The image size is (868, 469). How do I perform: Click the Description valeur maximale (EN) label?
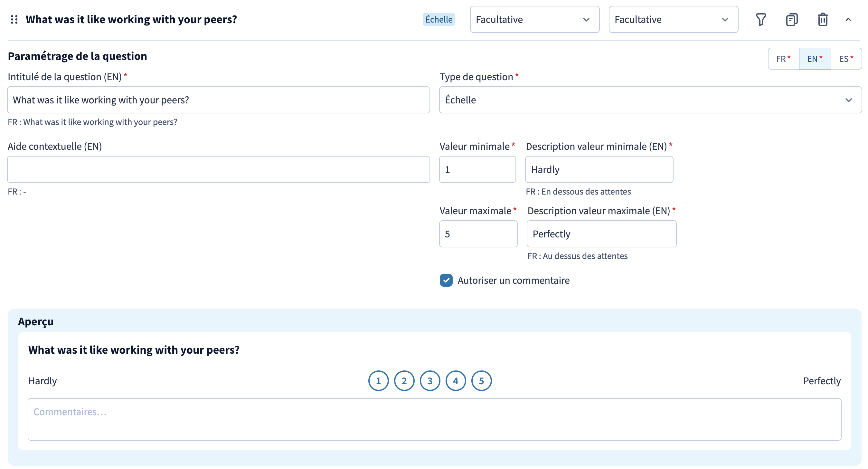click(599, 211)
